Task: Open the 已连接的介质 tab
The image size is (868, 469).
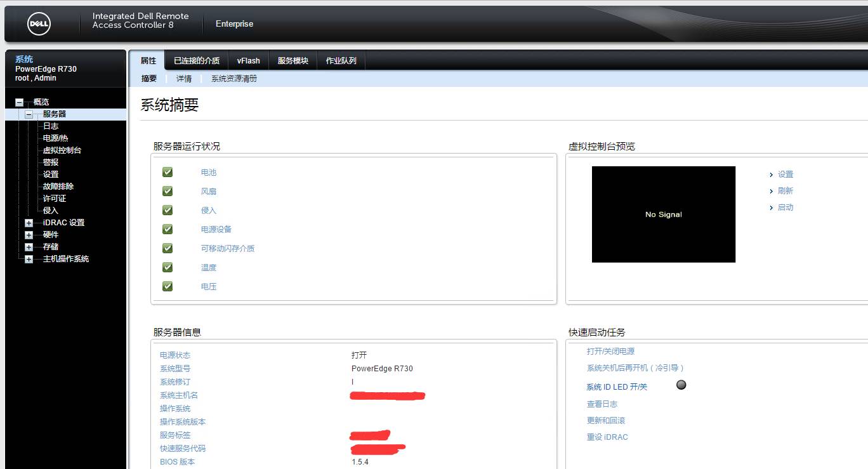Action: pyautogui.click(x=197, y=61)
